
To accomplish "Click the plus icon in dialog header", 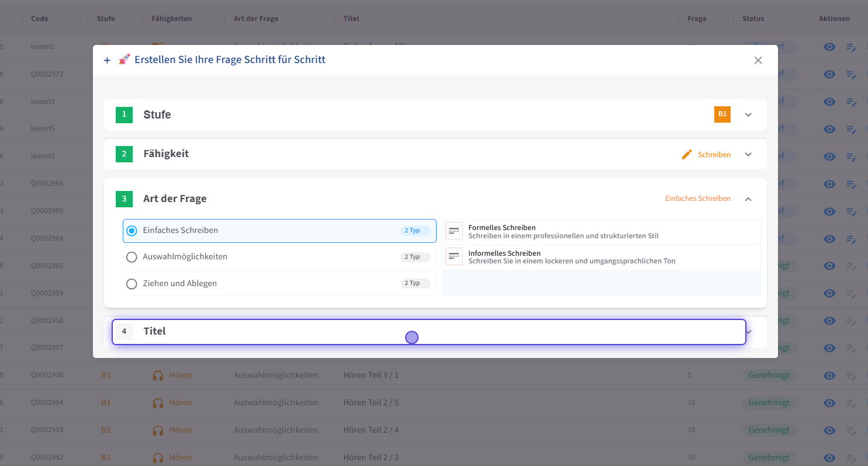I will pyautogui.click(x=107, y=60).
